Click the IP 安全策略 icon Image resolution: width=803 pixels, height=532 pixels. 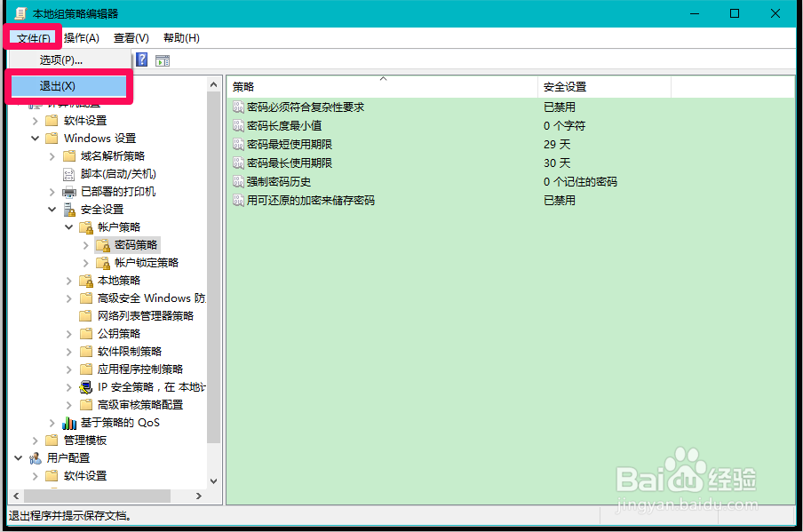[85, 386]
